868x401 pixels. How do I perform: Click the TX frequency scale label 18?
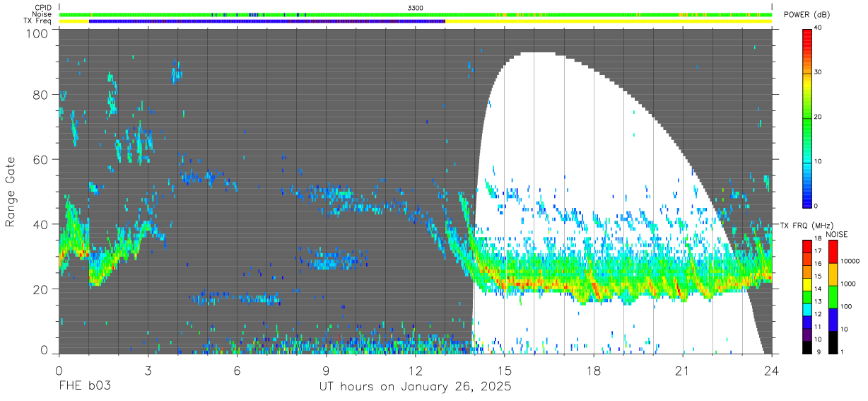pos(819,240)
